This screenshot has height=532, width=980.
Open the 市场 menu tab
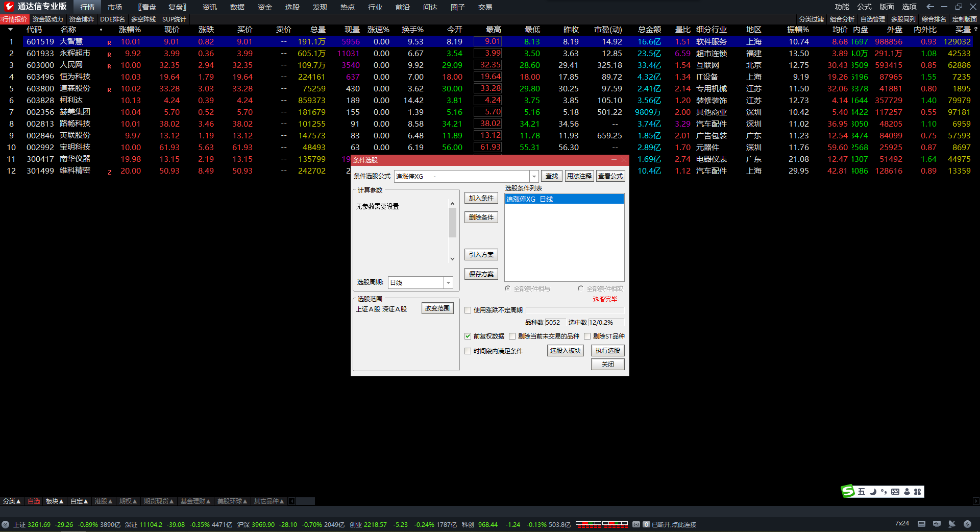pos(115,7)
